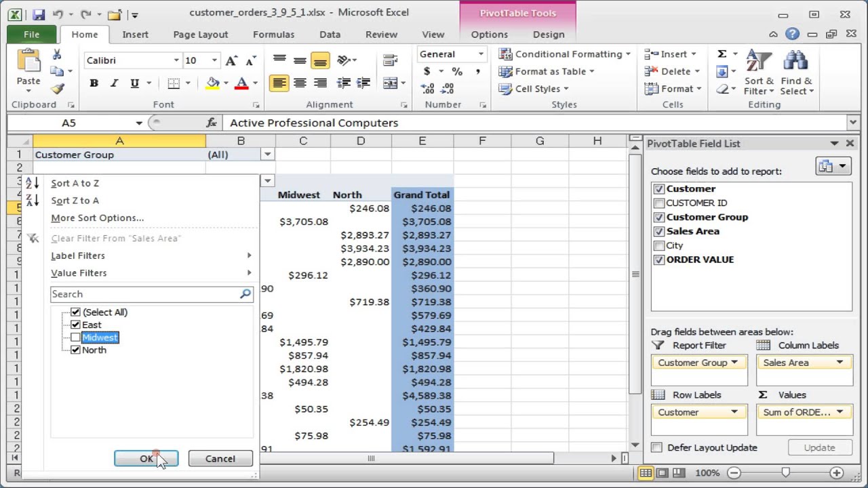
Task: Uncheck the Sales Area field checkbox
Action: (x=659, y=231)
